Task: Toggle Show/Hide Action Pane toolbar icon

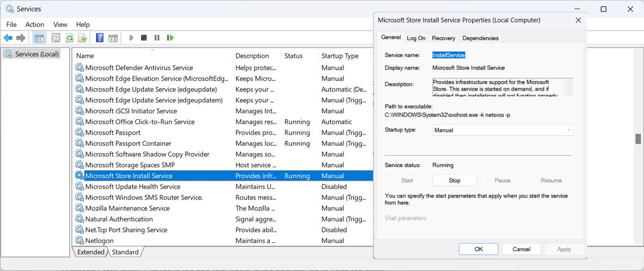Action: point(113,38)
